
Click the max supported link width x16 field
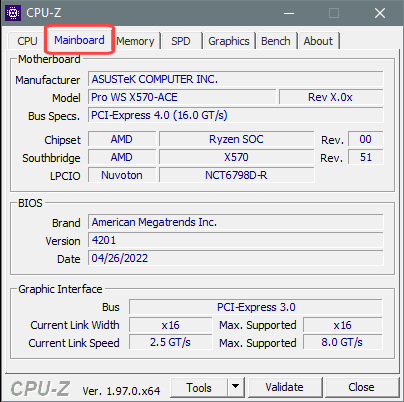tap(343, 325)
